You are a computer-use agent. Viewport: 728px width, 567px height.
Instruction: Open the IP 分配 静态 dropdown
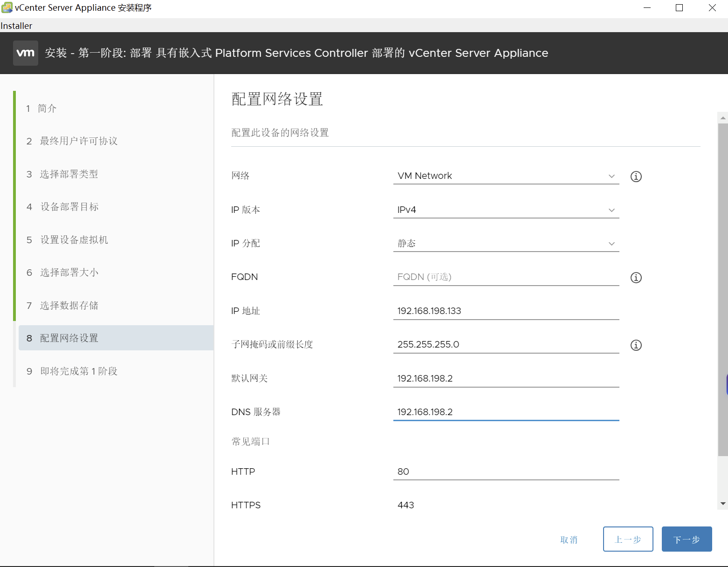[x=506, y=243]
